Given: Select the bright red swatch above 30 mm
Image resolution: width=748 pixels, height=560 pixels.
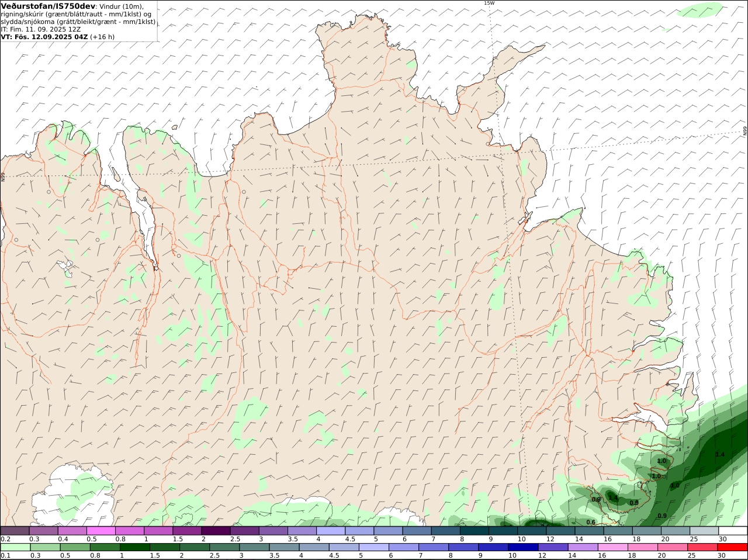Looking at the screenshot, I should pos(733,547).
